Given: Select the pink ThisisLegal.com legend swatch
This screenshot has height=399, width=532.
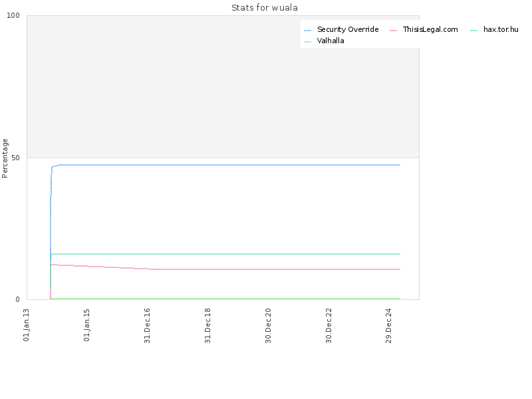Looking at the screenshot, I should (x=393, y=31).
